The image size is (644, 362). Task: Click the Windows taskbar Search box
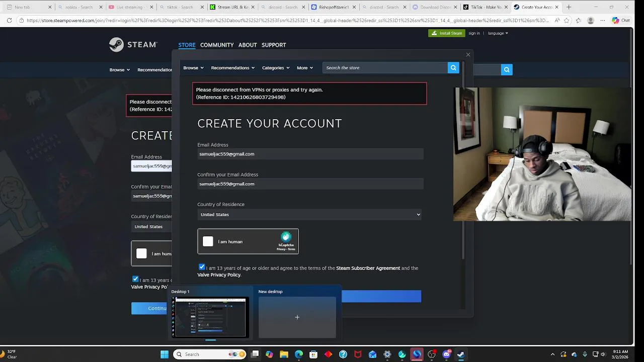[x=210, y=354]
